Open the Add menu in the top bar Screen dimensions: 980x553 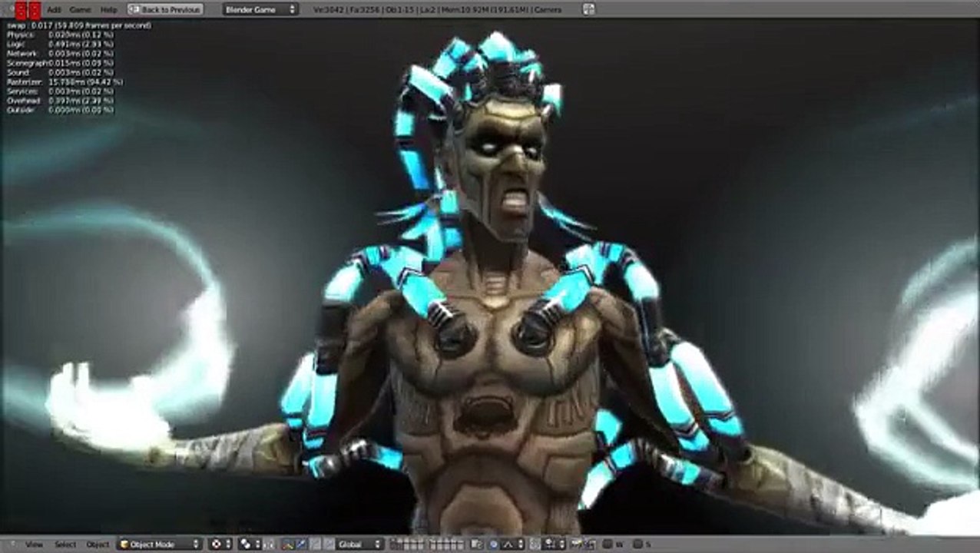point(54,9)
